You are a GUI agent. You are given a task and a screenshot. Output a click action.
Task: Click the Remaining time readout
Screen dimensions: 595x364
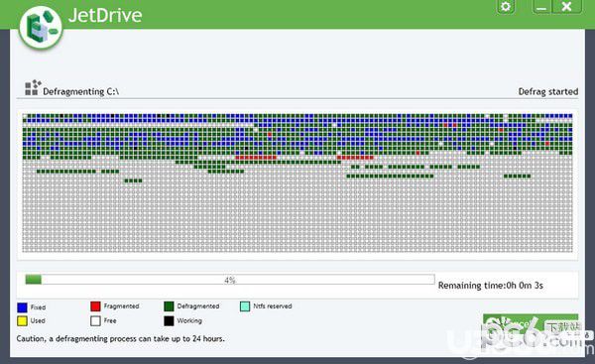(490, 286)
